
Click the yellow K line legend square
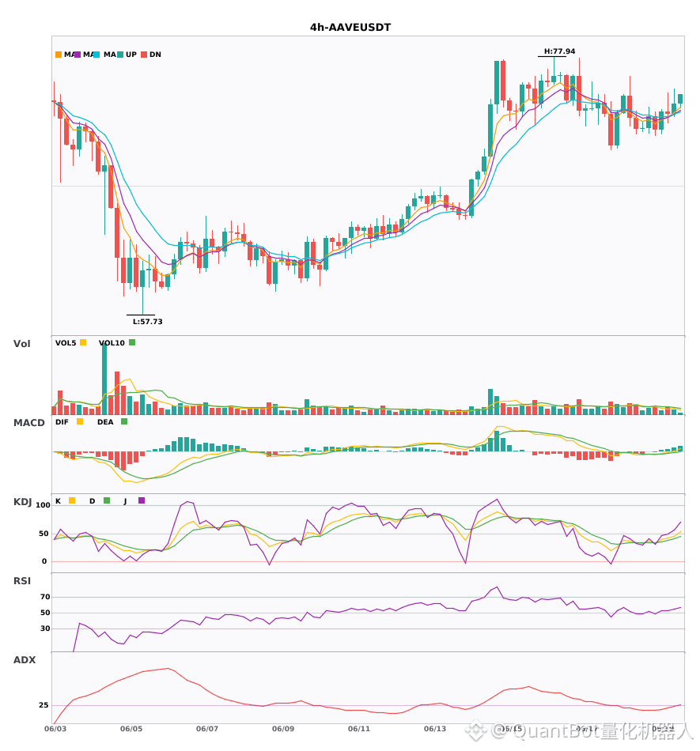click(72, 500)
